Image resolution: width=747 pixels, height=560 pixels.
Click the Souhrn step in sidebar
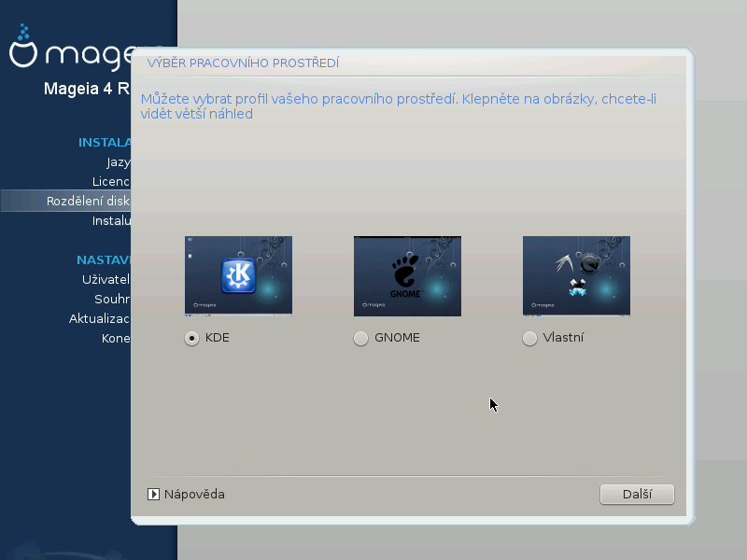point(112,299)
